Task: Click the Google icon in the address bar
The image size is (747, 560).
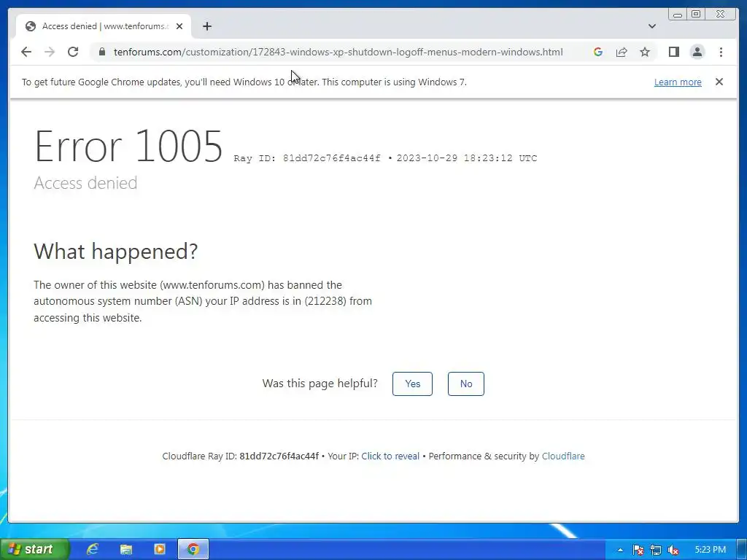Action: [x=598, y=52]
